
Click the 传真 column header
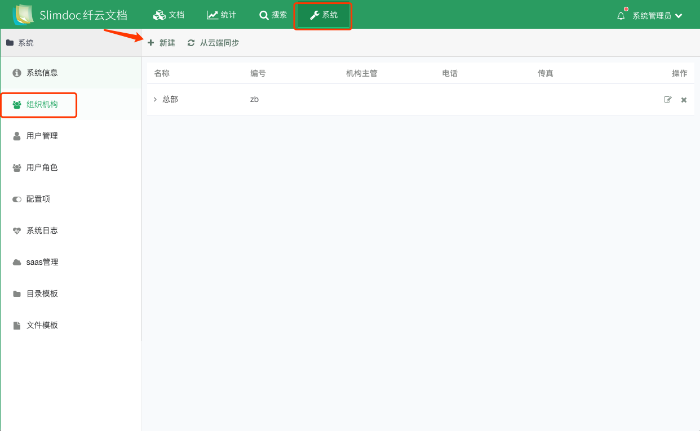click(545, 73)
